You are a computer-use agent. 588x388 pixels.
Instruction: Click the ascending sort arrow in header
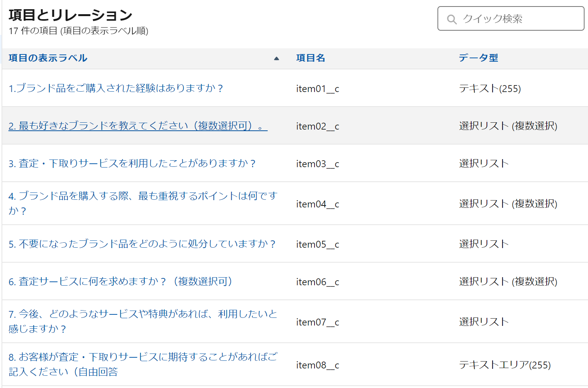276,58
